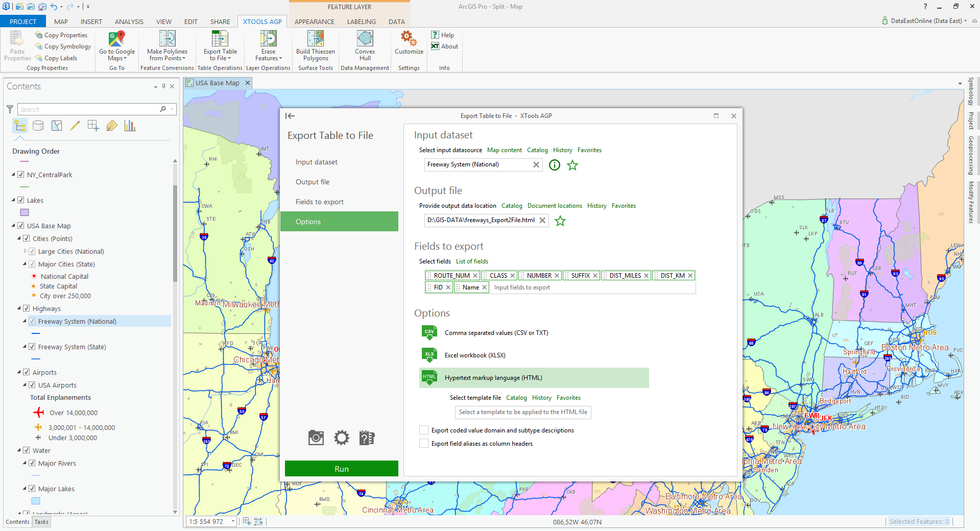The width and height of the screenshot is (980, 531).
Task: Toggle Major Cities (State) visibility
Action: (32, 264)
